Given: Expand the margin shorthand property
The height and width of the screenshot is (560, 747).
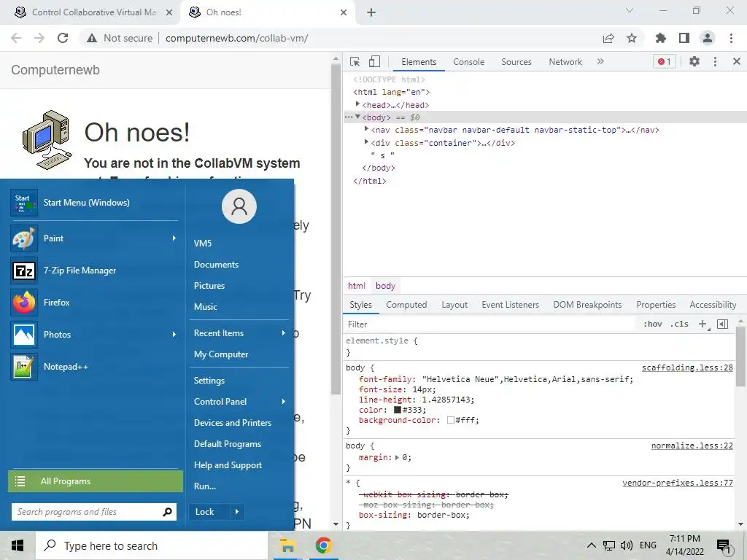Looking at the screenshot, I should (x=398, y=458).
